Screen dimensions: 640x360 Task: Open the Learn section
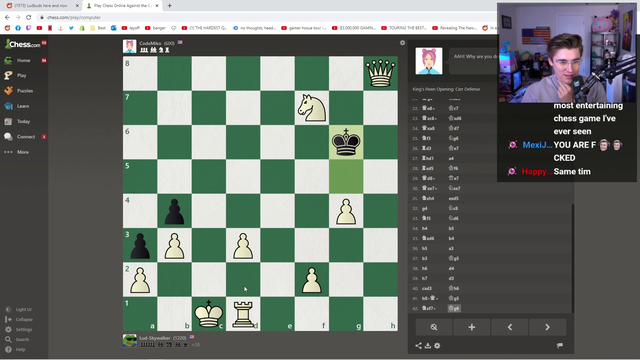(22, 106)
